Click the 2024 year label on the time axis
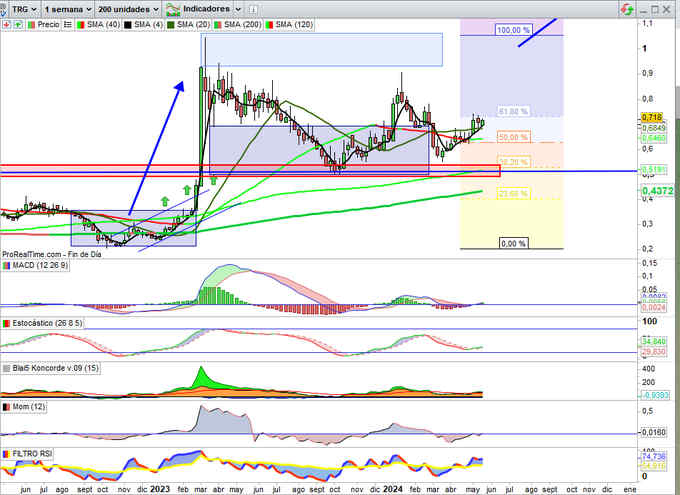The width and height of the screenshot is (680, 495). point(393,489)
